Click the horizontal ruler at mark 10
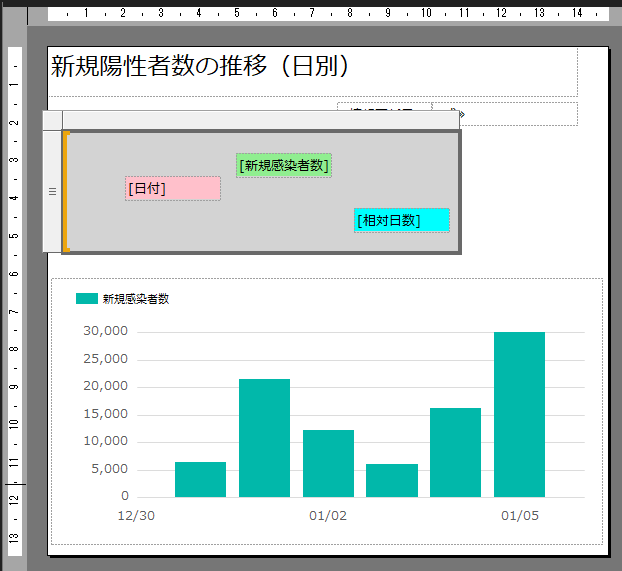This screenshot has width=622, height=571. (426, 13)
